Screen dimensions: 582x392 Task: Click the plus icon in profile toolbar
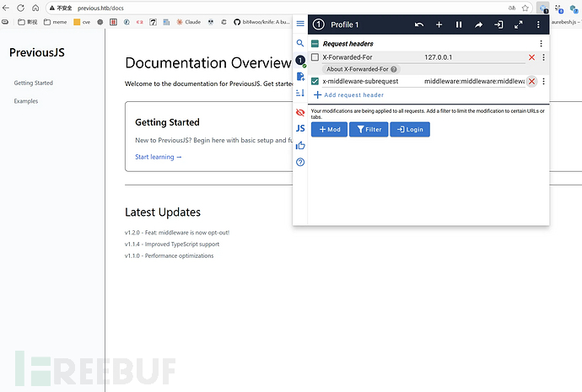click(439, 24)
